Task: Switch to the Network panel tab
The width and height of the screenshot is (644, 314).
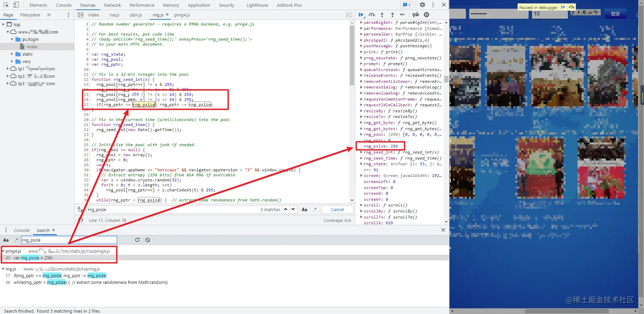Action: point(112,5)
